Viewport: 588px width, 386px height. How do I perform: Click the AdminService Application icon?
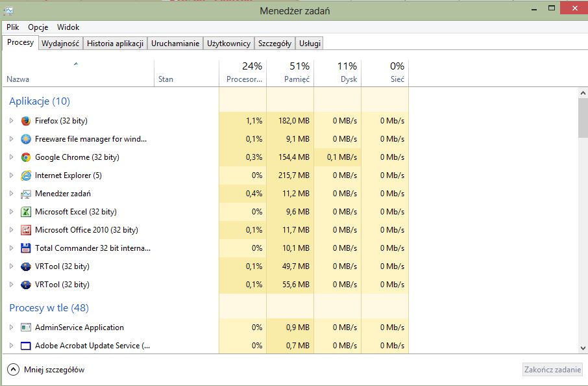tap(25, 328)
